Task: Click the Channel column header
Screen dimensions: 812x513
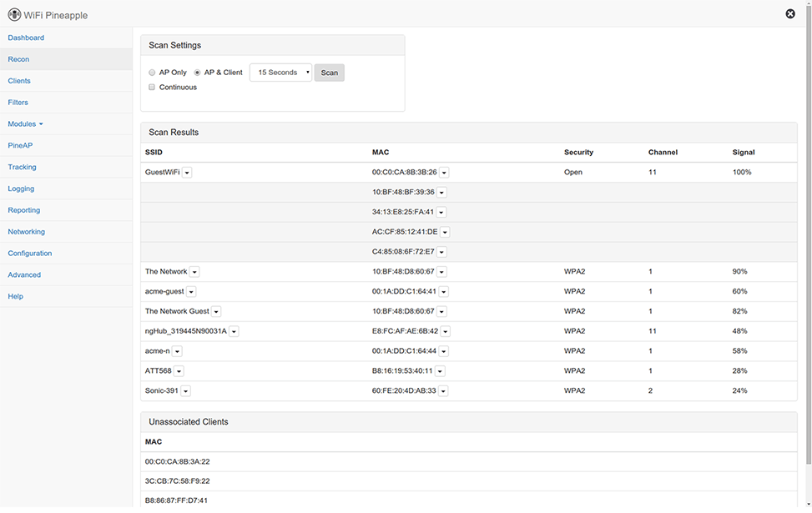Action: coord(663,152)
